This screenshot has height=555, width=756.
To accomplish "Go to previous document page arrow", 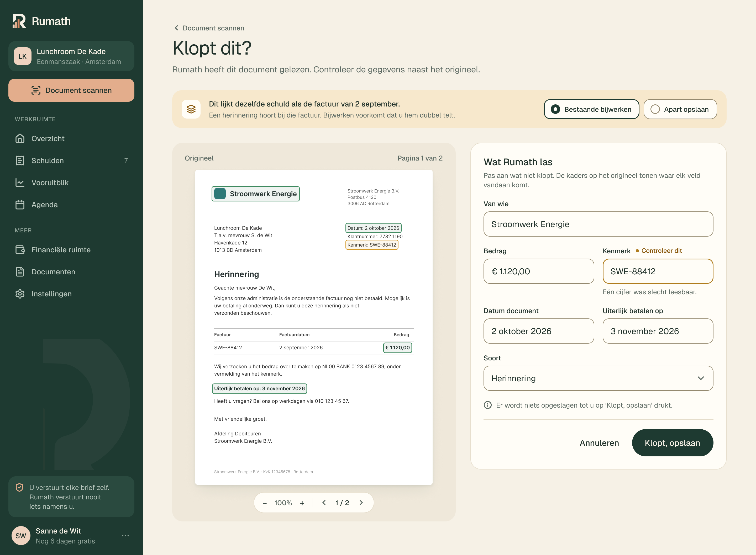I will pyautogui.click(x=324, y=503).
